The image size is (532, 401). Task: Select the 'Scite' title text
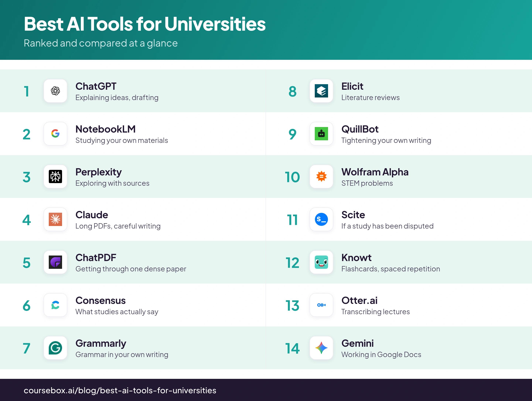pos(353,215)
